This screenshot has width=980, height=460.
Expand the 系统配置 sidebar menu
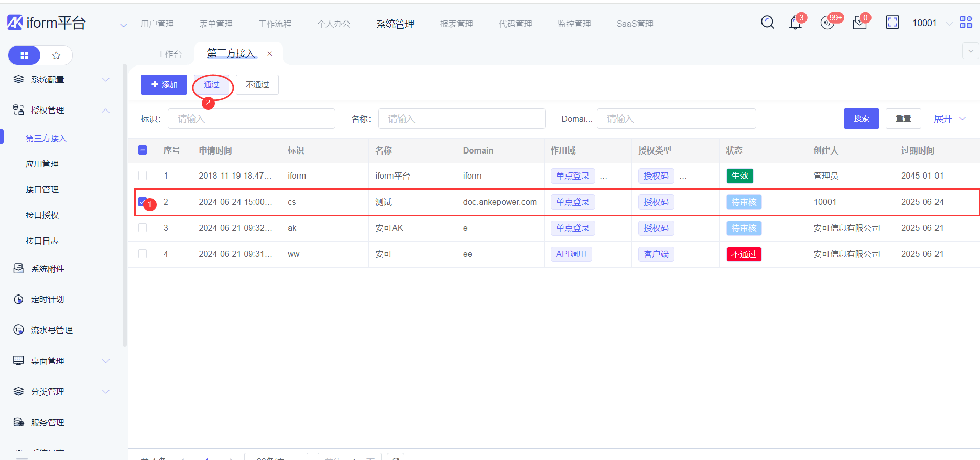[61, 80]
